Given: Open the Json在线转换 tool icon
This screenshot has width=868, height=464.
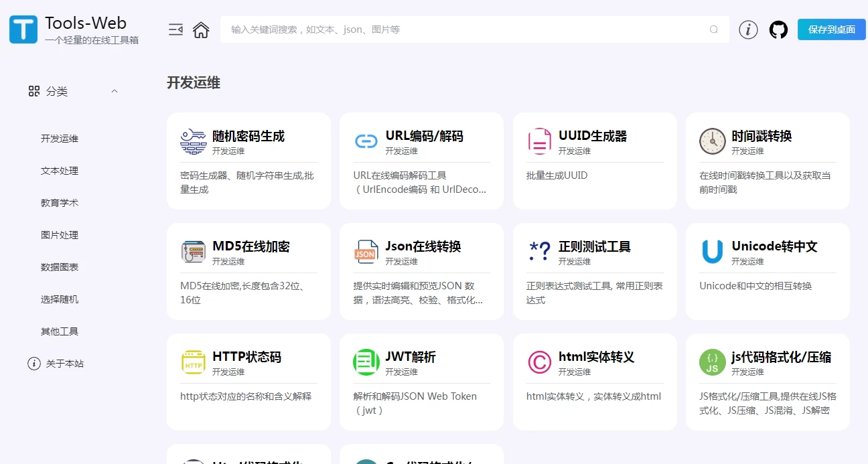Looking at the screenshot, I should pyautogui.click(x=366, y=252).
